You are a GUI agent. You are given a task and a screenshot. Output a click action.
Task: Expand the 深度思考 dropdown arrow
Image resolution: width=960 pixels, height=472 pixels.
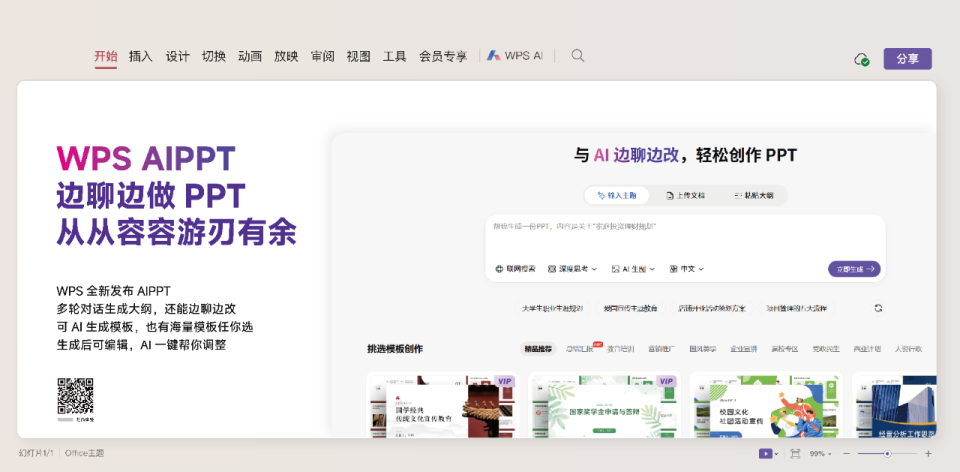coord(594,269)
